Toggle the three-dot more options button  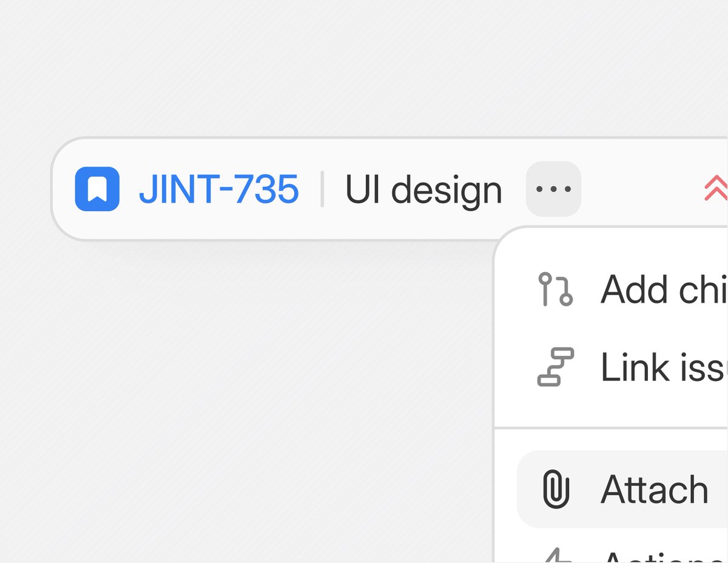click(x=553, y=189)
